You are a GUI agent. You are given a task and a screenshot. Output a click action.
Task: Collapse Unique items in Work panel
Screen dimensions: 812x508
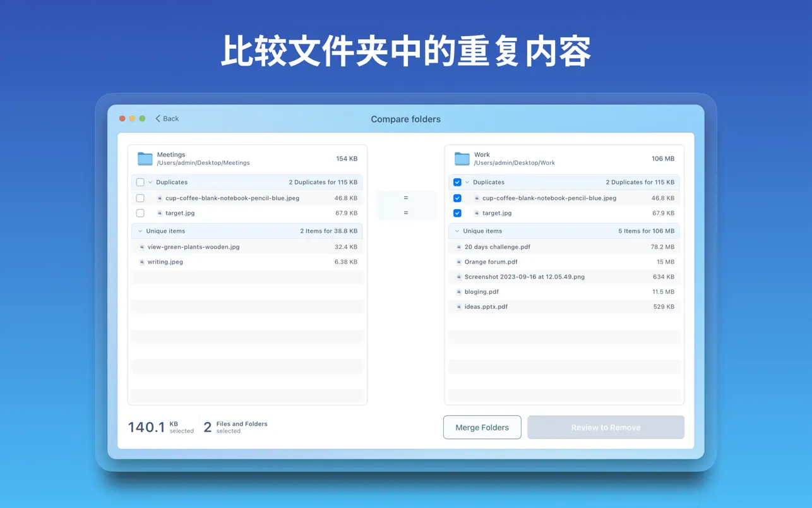pos(457,231)
